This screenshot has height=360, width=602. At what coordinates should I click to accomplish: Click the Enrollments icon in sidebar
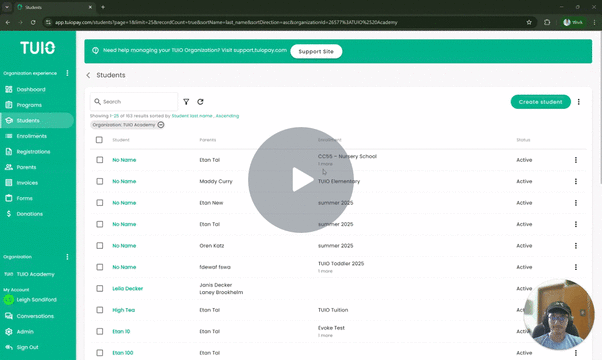(9, 136)
